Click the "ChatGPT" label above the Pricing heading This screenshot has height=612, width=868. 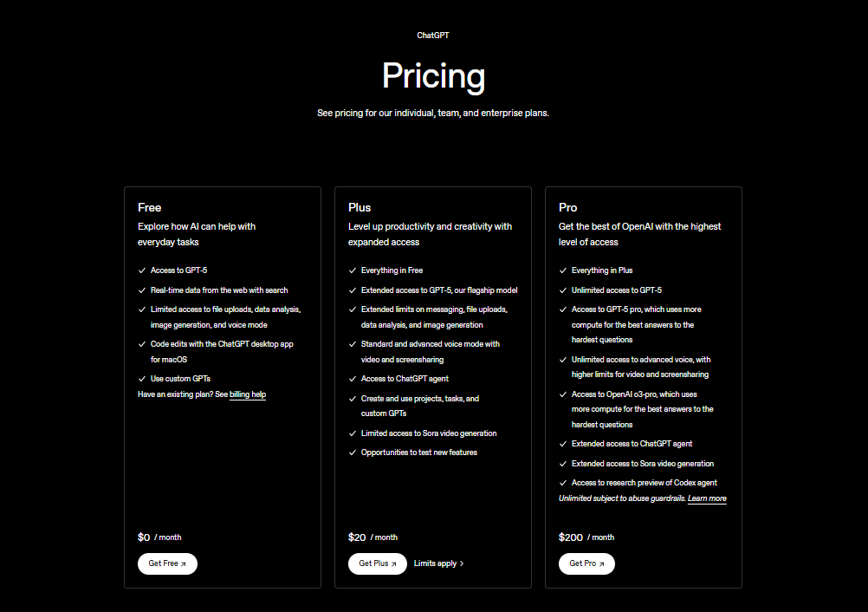tap(432, 36)
